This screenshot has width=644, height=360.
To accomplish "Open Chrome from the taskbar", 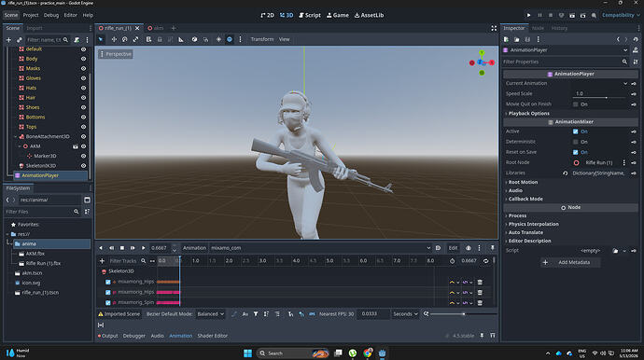I will tap(367, 353).
